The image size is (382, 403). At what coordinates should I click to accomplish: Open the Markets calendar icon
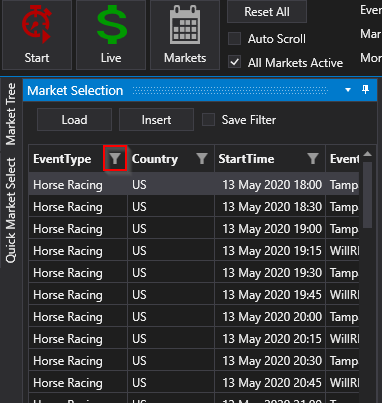tap(185, 25)
